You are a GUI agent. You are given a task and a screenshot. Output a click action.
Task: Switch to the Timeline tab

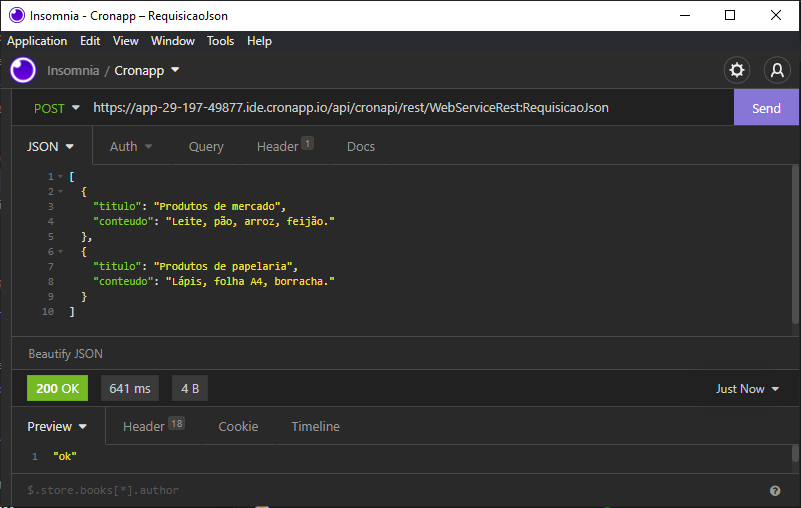[315, 426]
